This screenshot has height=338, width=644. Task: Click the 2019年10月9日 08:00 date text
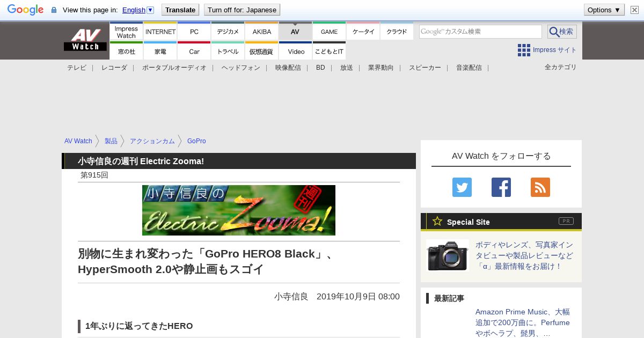point(358,297)
